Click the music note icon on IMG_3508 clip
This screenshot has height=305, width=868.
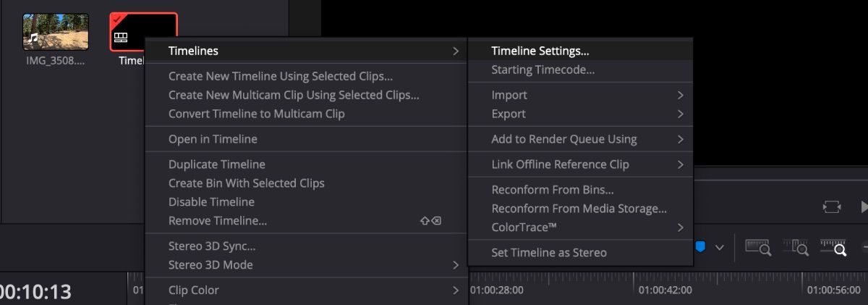[x=33, y=37]
